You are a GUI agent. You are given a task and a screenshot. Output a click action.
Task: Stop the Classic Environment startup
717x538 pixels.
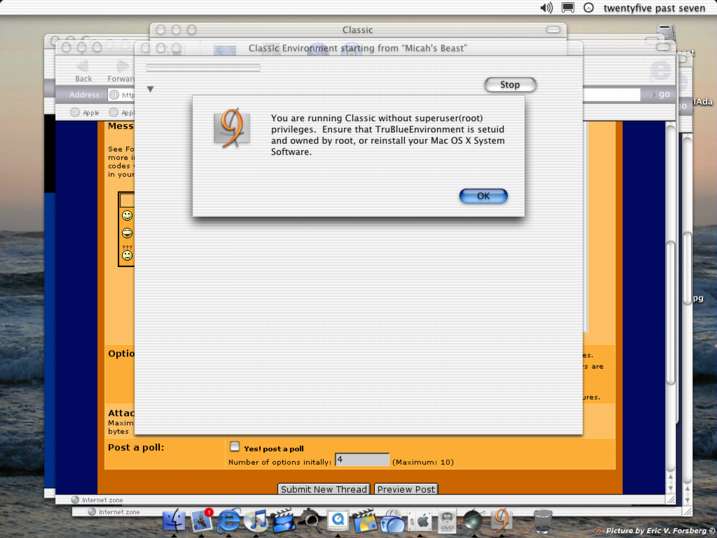[510, 85]
